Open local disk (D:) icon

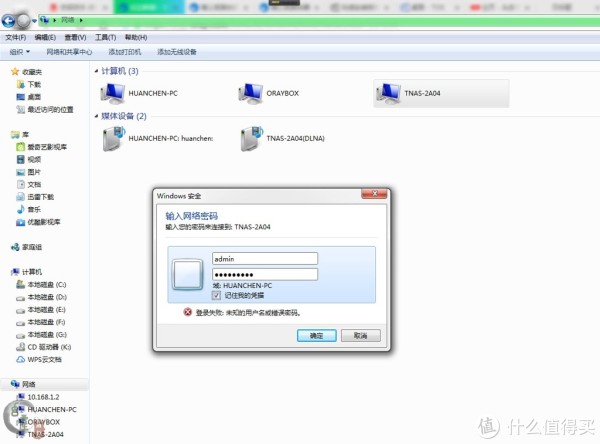point(21,297)
